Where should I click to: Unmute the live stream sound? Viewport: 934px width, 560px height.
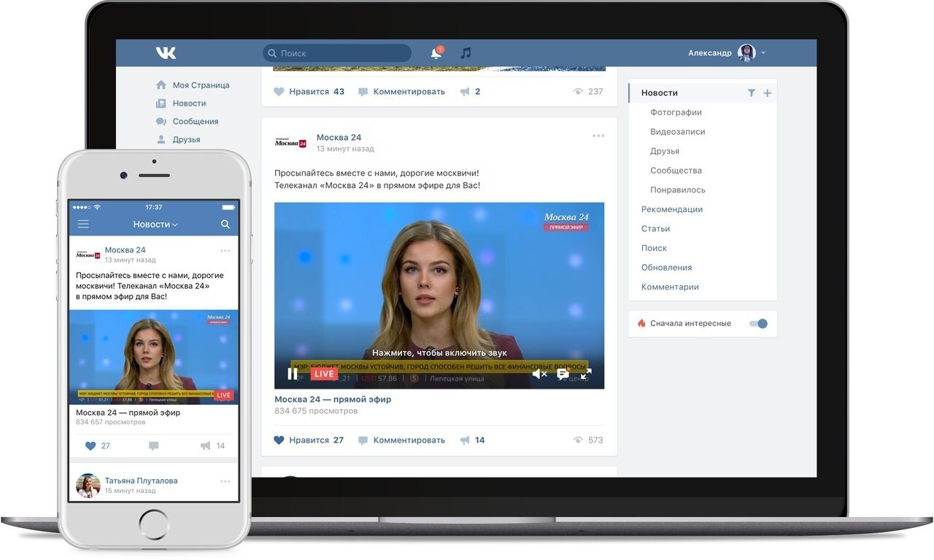click(539, 373)
